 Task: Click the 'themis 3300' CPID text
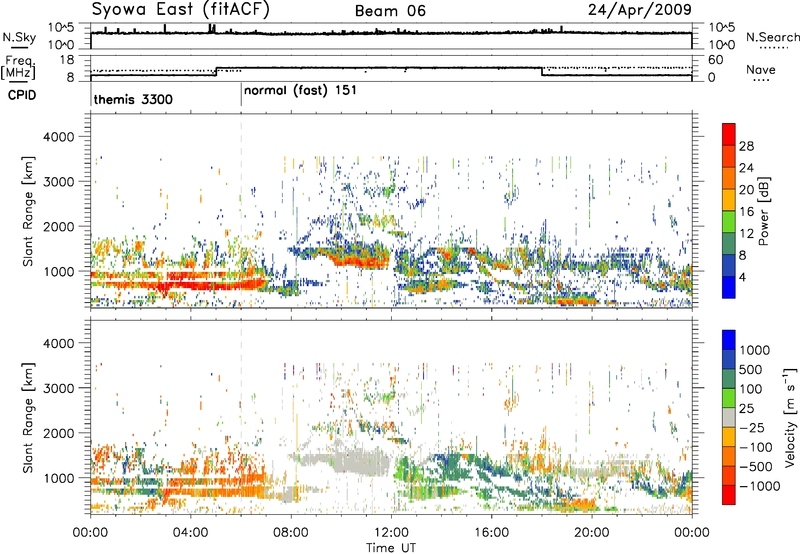click(133, 99)
